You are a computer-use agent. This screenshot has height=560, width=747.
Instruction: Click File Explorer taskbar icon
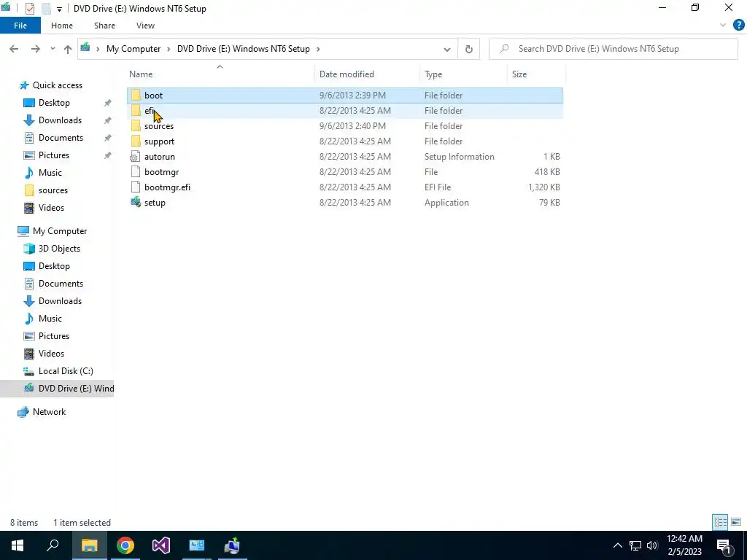89,545
